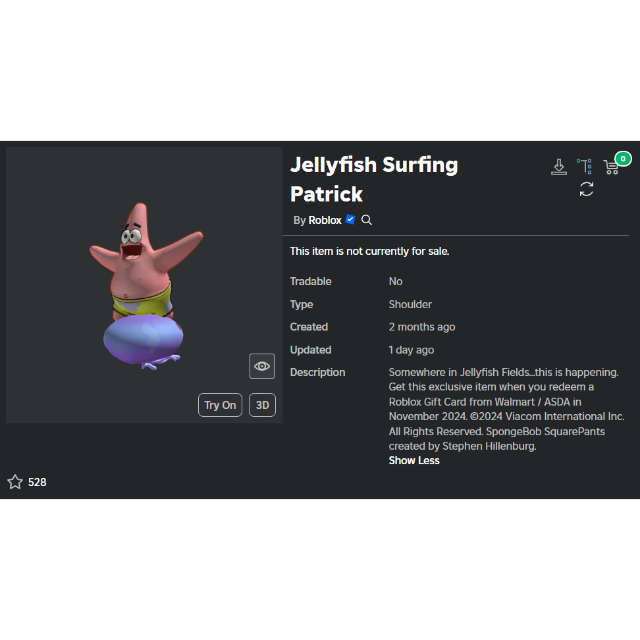Collapse description with Show Less
This screenshot has width=640, height=640.
pos(414,460)
